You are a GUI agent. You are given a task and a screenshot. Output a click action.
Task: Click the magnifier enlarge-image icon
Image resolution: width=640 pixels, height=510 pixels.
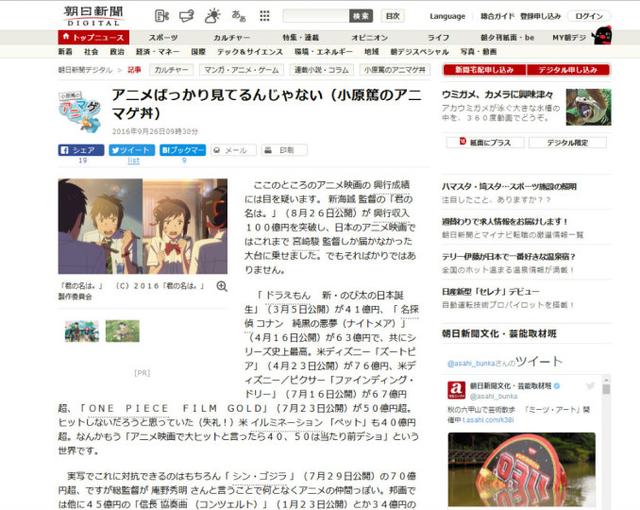tap(222, 286)
